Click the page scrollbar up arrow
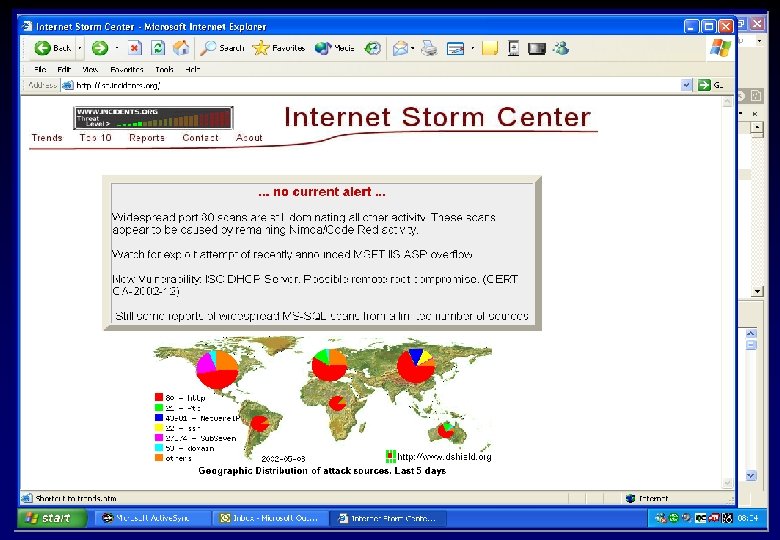Screen dimensions: 780x540 [727, 102]
